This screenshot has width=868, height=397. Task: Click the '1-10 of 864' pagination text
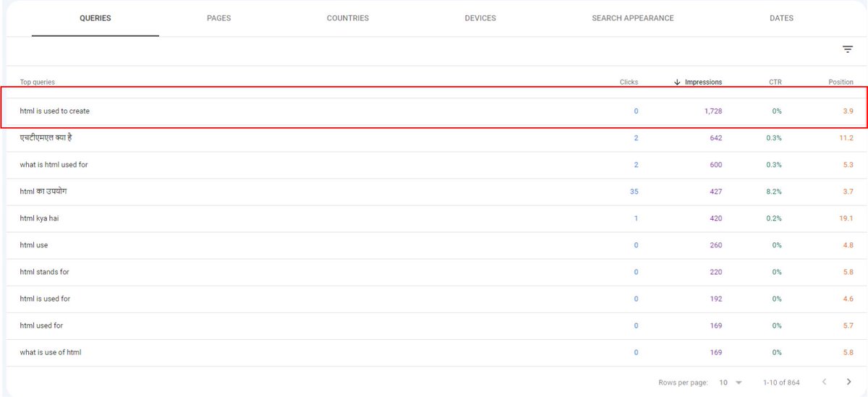click(781, 382)
